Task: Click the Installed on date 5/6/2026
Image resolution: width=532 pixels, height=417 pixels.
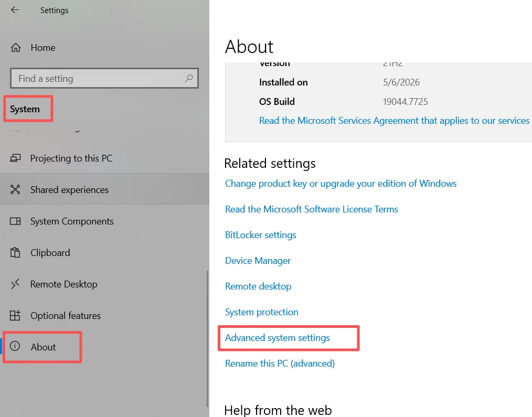Action: 401,82
